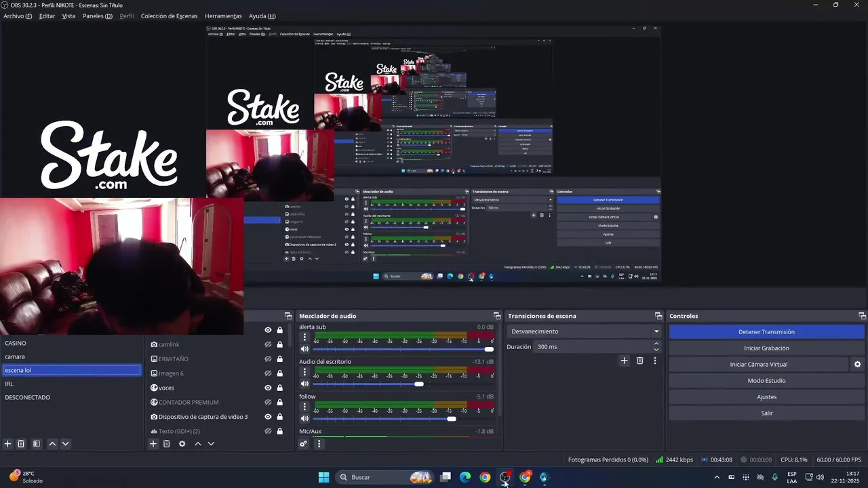The height and width of the screenshot is (488, 868).
Task: Show the Imagen 6 source
Action: (268, 373)
